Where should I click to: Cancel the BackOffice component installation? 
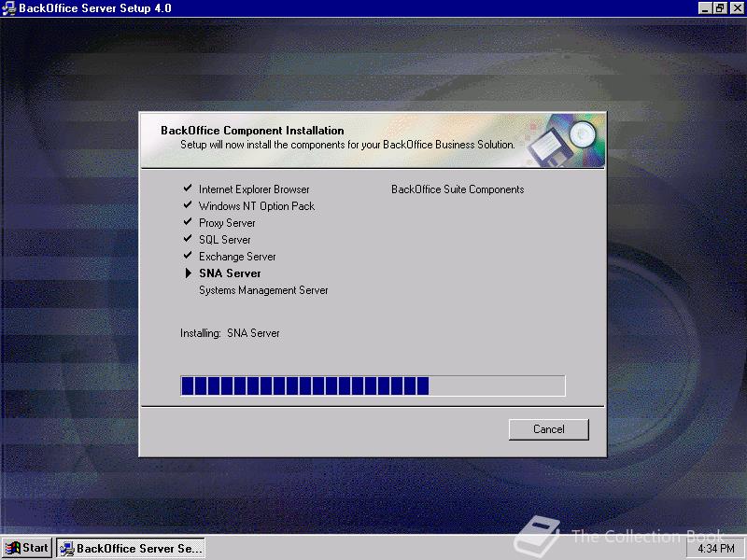(x=548, y=429)
